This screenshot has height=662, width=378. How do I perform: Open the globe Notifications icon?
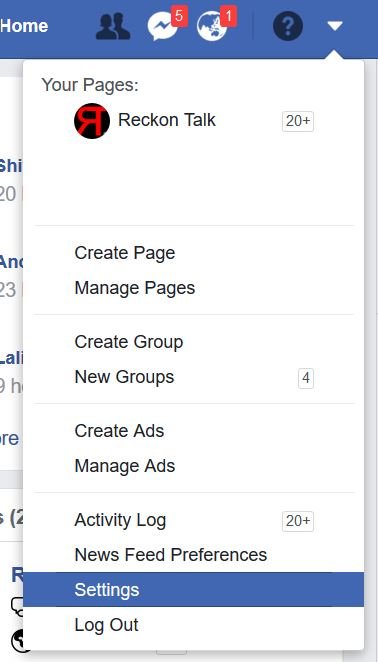pyautogui.click(x=212, y=27)
